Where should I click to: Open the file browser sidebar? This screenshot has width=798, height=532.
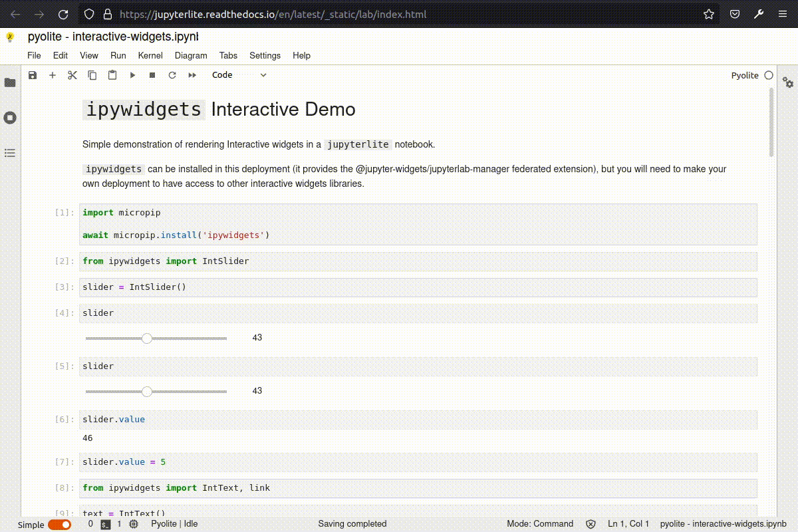[x=9, y=83]
